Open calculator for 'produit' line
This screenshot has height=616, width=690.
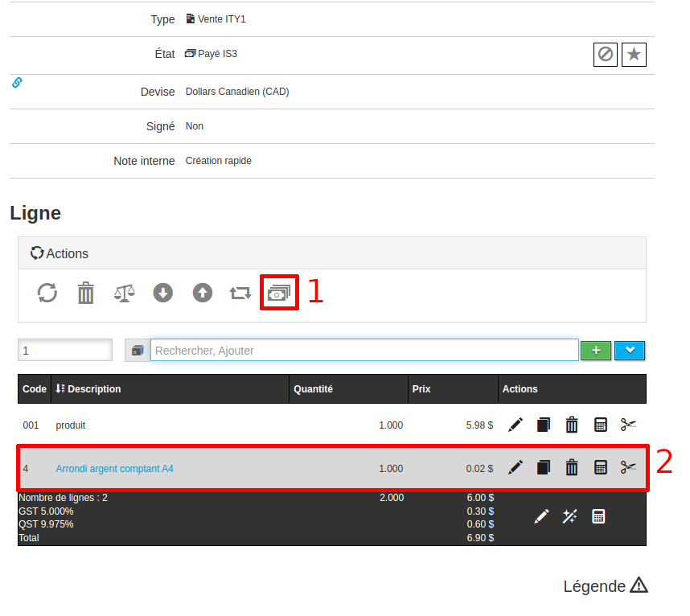pos(600,425)
